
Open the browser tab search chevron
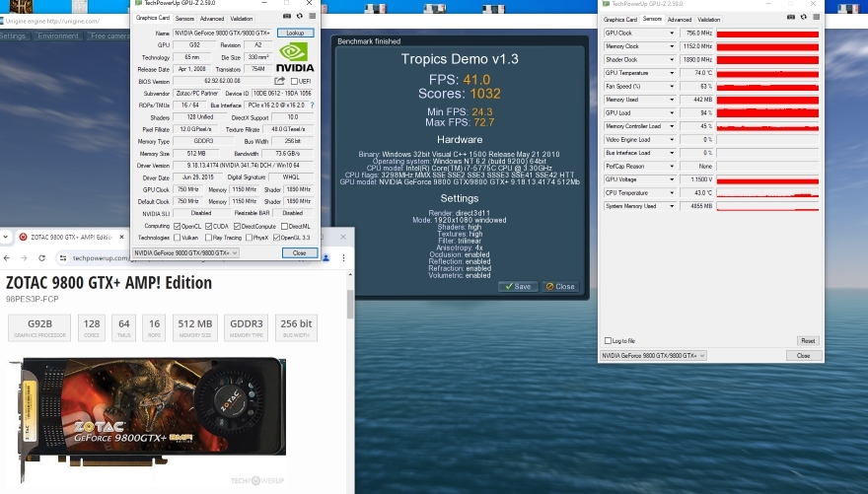coord(6,237)
